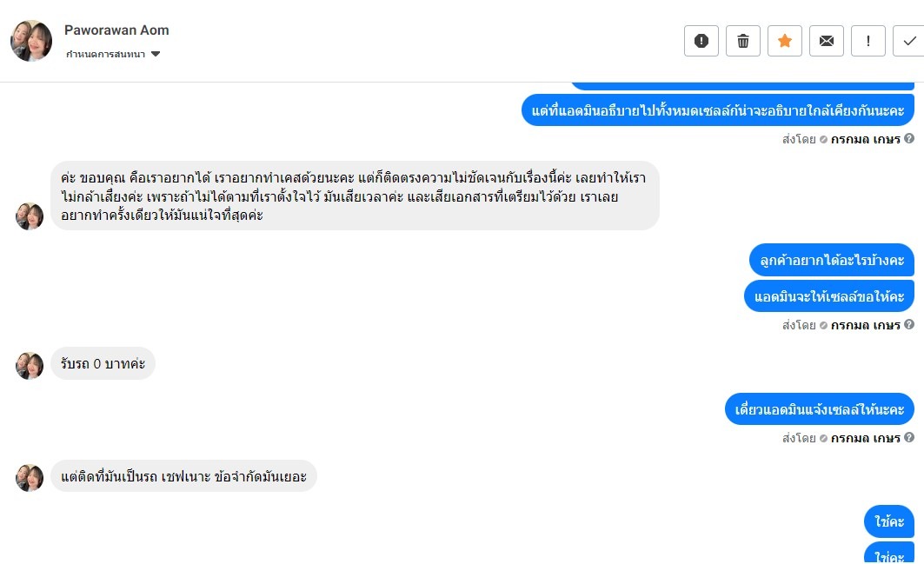Select the long customer message starting ค่ะ ขอบคุณ

355,196
